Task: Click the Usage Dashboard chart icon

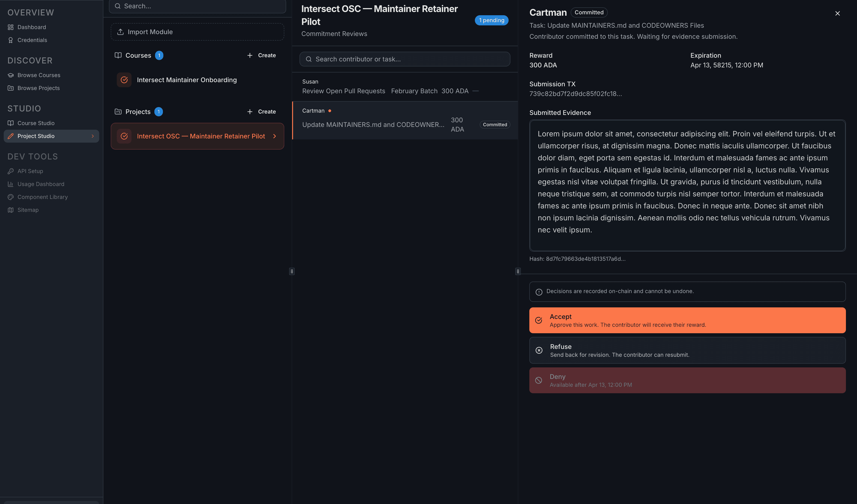Action: 11,184
